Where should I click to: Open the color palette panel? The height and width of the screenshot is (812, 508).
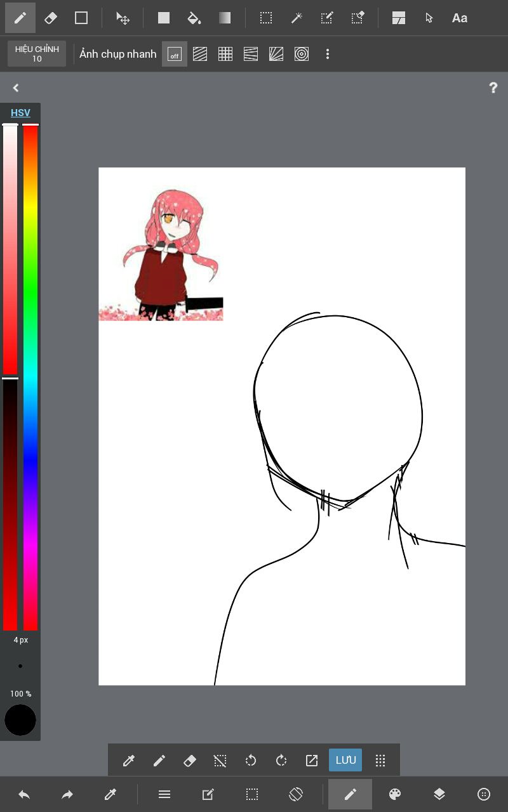(x=395, y=794)
